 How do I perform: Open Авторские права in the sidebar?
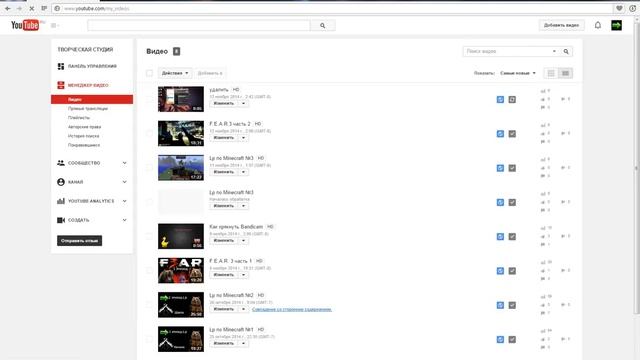coord(84,127)
